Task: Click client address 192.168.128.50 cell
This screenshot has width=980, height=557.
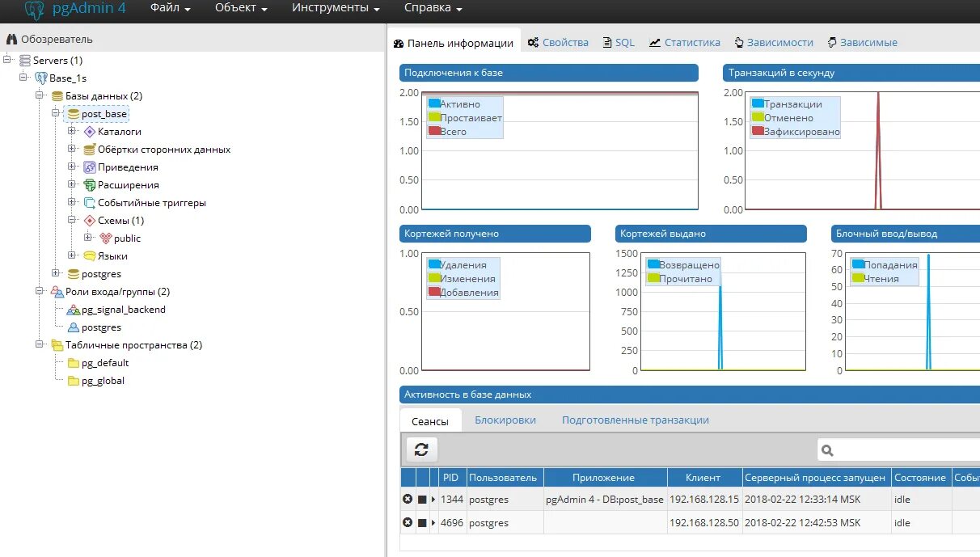Action: click(703, 523)
